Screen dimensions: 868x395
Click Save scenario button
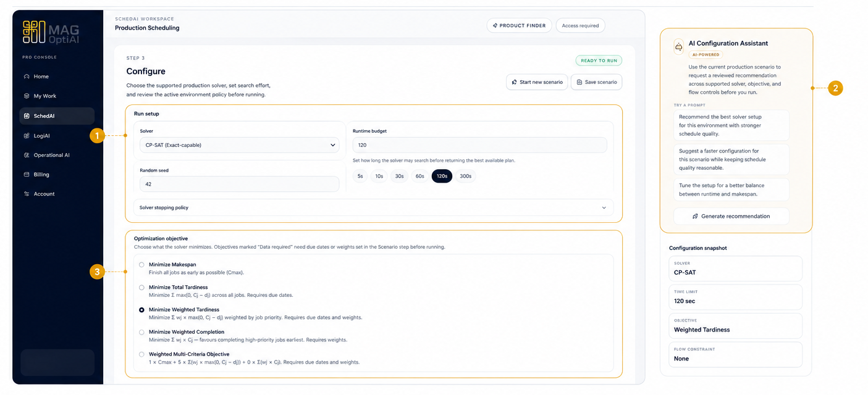tap(596, 82)
